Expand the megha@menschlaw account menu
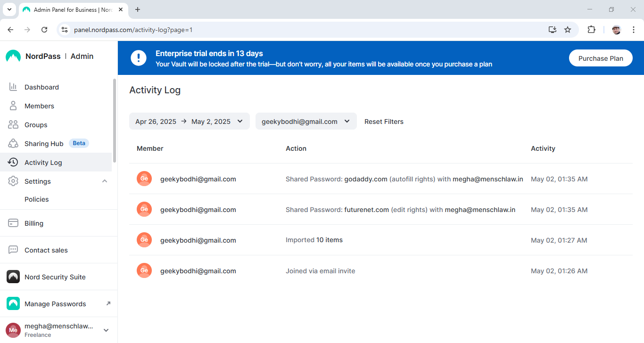This screenshot has height=343, width=644. (106, 330)
